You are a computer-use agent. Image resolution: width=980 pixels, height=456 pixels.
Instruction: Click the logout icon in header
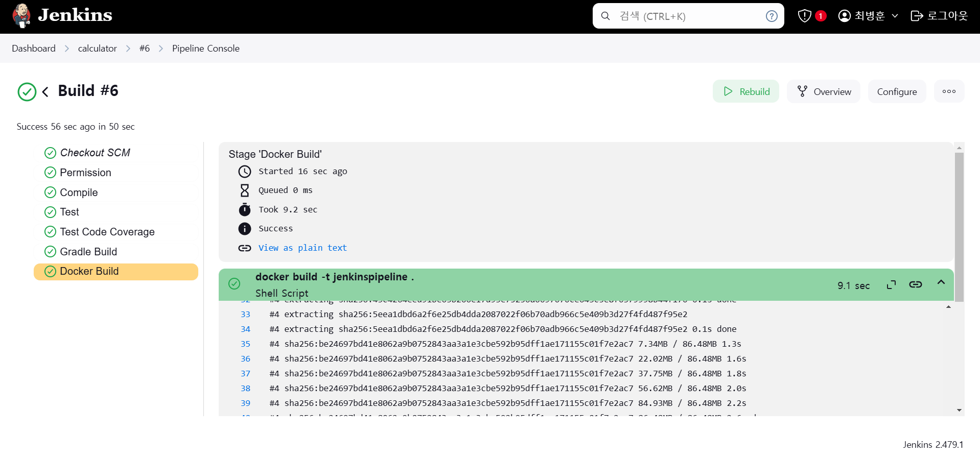(917, 16)
